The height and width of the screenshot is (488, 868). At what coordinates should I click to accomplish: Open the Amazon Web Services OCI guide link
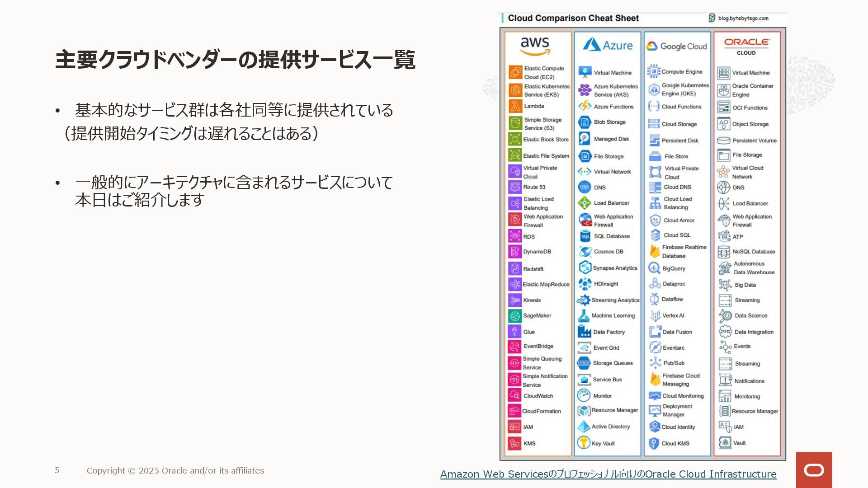608,474
